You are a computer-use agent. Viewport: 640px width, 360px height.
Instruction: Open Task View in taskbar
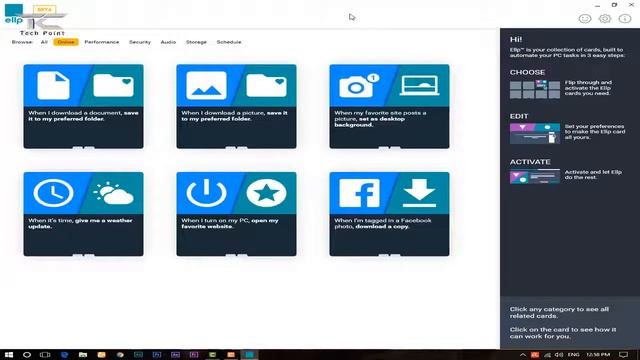click(45, 354)
